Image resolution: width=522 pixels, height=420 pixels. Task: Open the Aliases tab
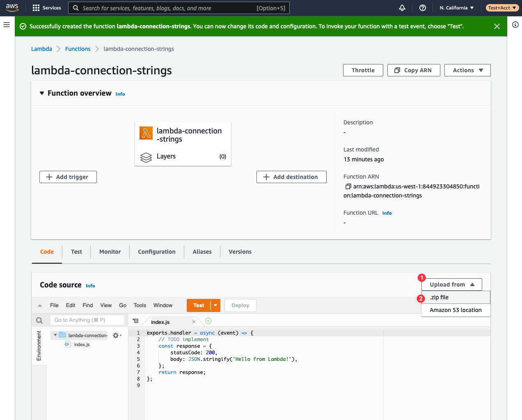point(202,252)
